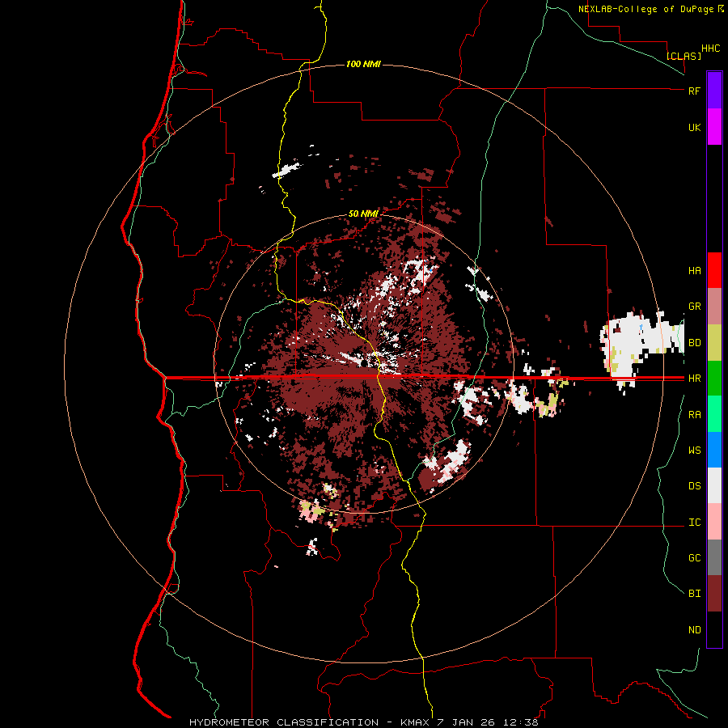The height and width of the screenshot is (728, 728).
Task: Click the DS legend label
Action: click(x=694, y=486)
